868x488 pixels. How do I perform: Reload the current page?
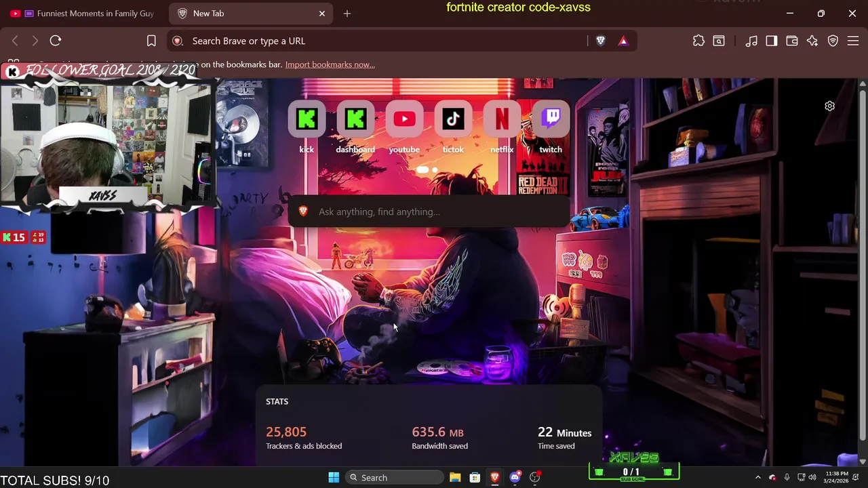click(56, 41)
